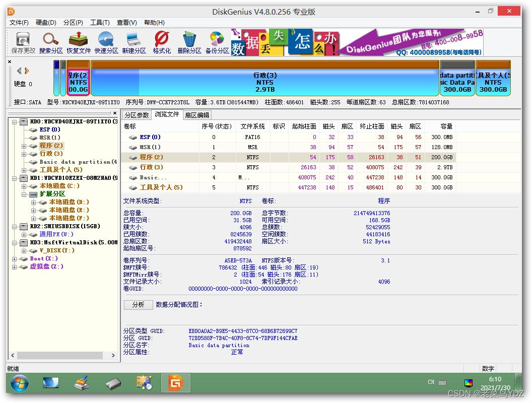Click the keyboard icon in system tray
The image size is (532, 403).
click(442, 382)
